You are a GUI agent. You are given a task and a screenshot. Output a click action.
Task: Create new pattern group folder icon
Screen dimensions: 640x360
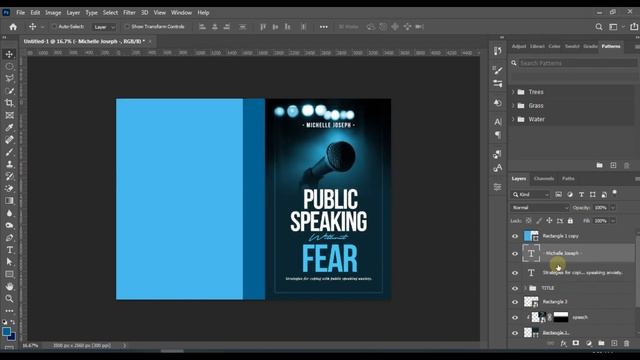point(599,165)
